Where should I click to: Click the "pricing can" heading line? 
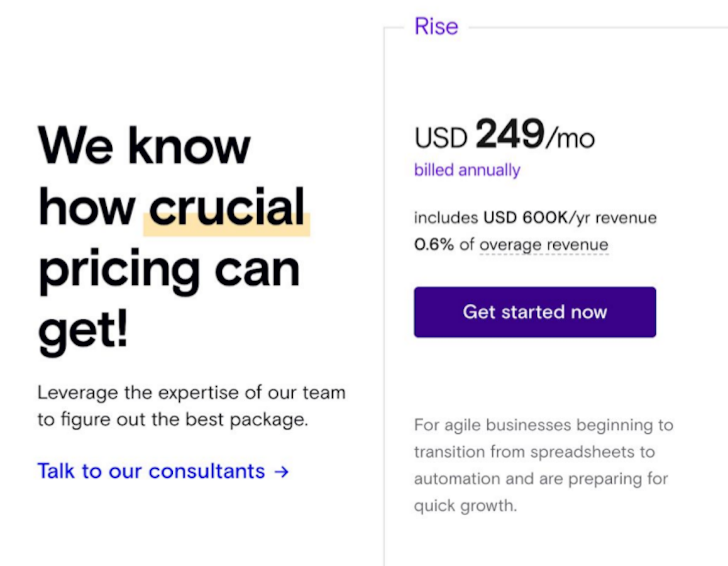pyautogui.click(x=169, y=270)
